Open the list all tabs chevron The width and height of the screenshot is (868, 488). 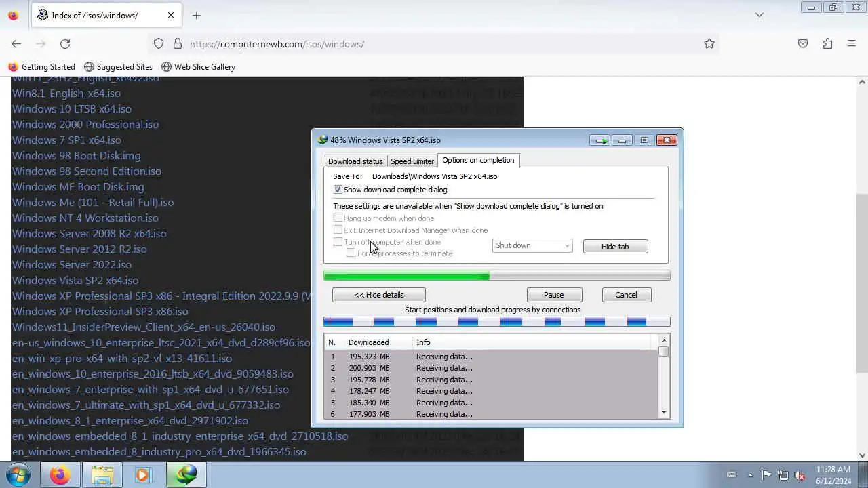point(759,15)
